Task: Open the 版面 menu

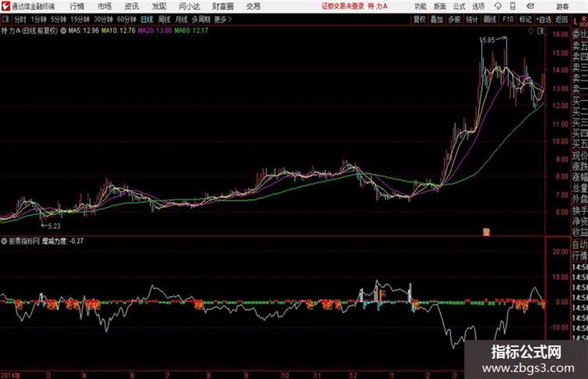Action: pos(439,6)
